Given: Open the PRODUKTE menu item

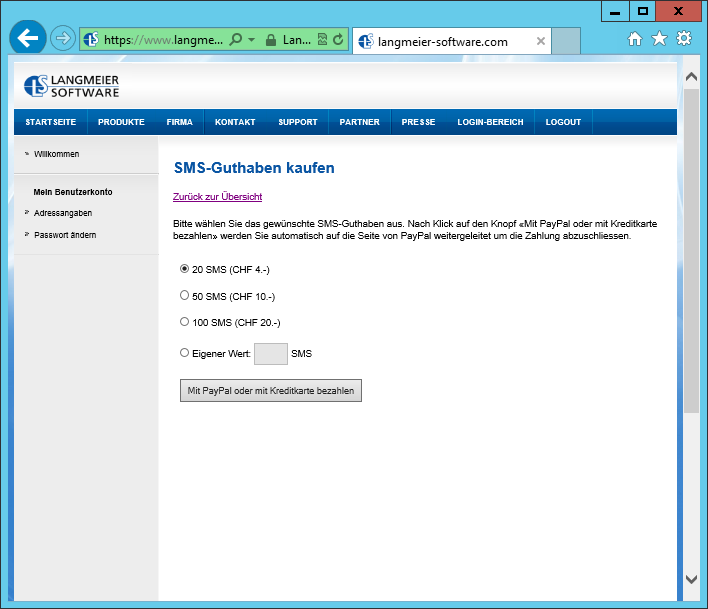Looking at the screenshot, I should (121, 122).
